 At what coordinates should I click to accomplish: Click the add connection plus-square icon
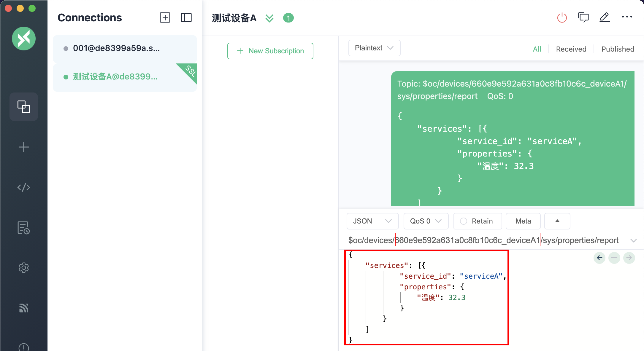(165, 18)
